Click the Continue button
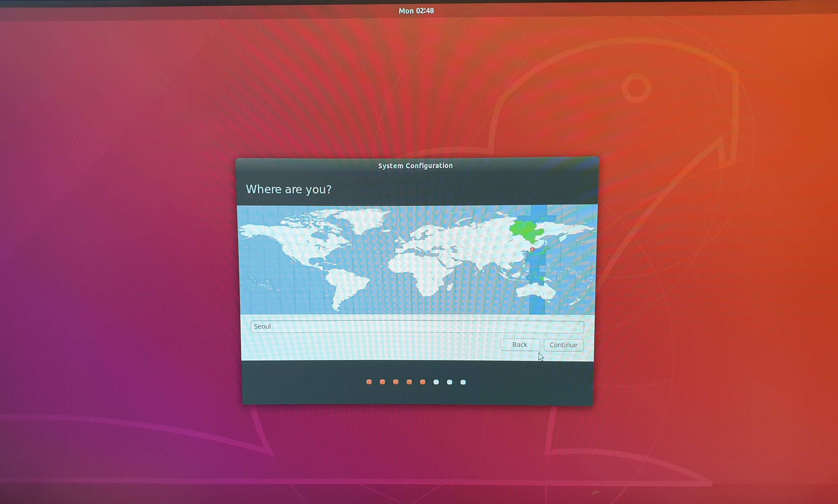Viewport: 838px width, 504px height. point(563,345)
